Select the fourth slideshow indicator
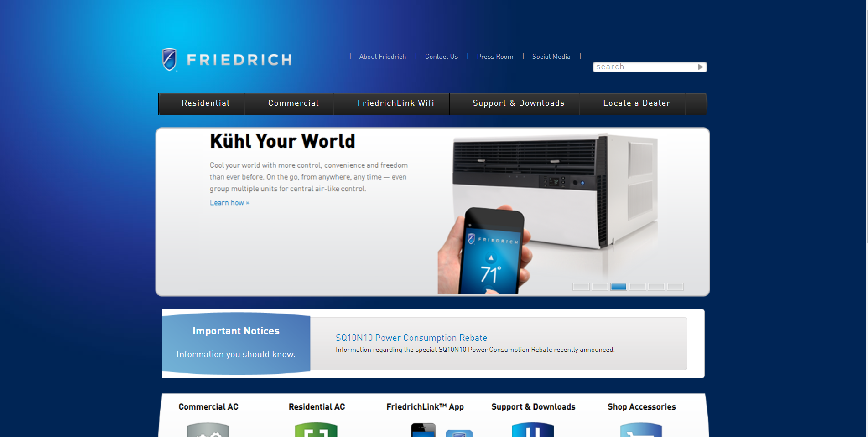868x437 pixels. tap(637, 287)
